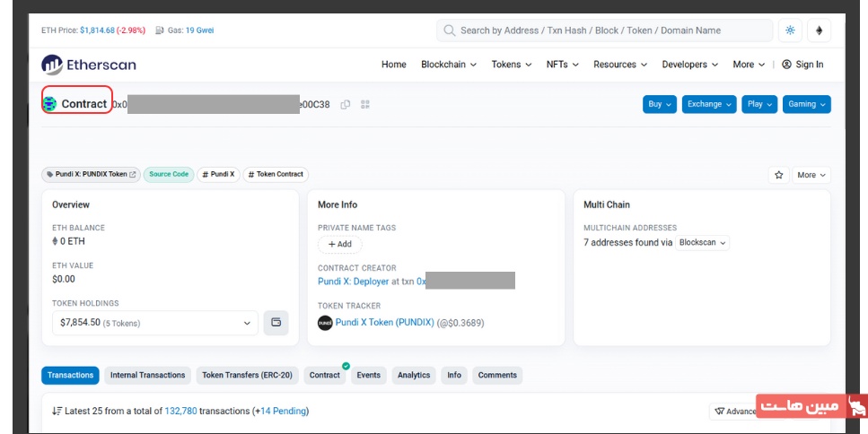Click the '$0.00' ETH value text
The image size is (868, 434).
click(x=64, y=279)
